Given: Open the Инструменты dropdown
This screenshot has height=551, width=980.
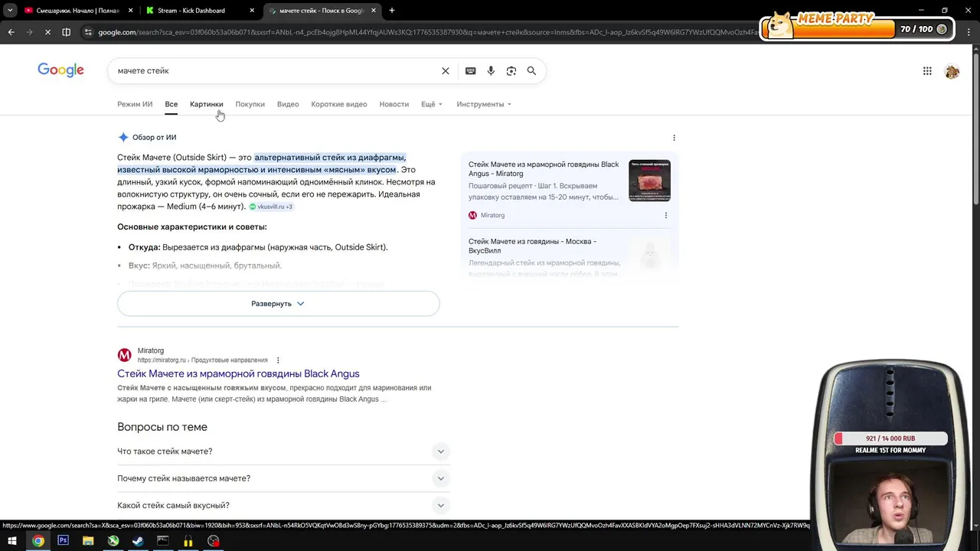Looking at the screenshot, I should click(484, 104).
